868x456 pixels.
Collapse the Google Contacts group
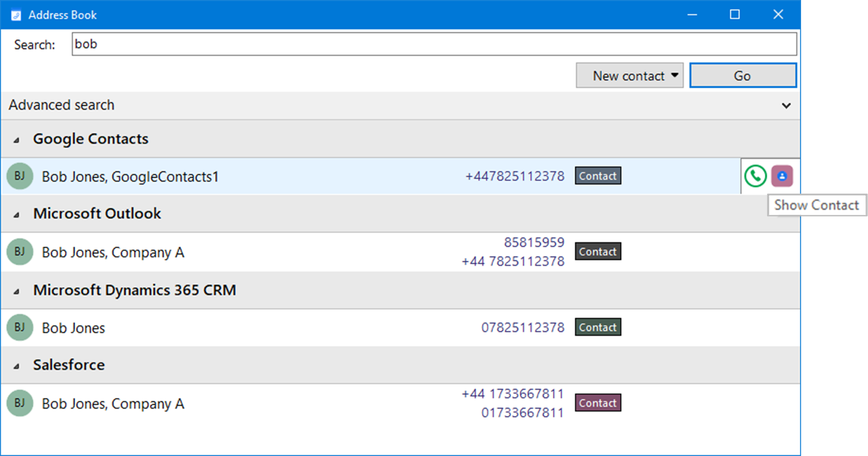pyautogui.click(x=16, y=140)
